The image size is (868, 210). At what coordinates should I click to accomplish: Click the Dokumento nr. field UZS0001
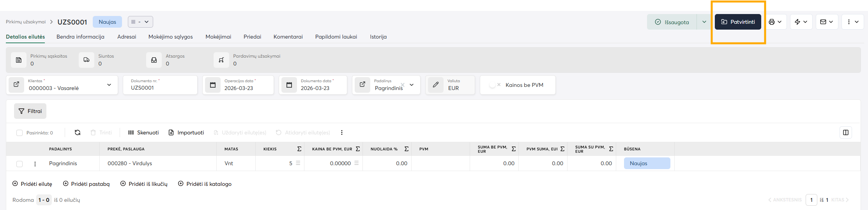(x=160, y=88)
